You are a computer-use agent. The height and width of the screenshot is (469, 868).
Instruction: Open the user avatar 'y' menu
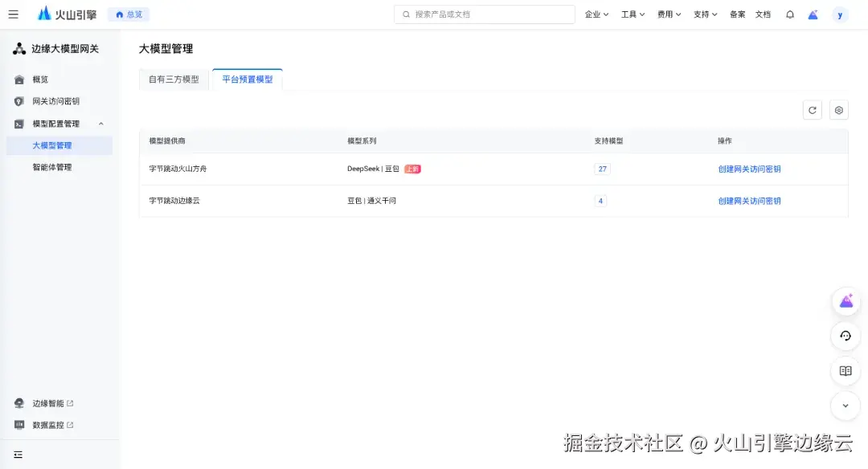pyautogui.click(x=840, y=15)
